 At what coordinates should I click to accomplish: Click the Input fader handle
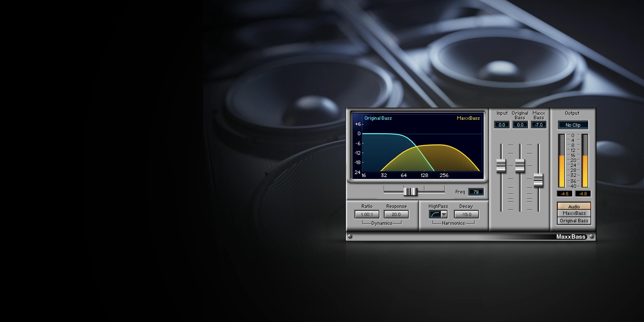(501, 166)
